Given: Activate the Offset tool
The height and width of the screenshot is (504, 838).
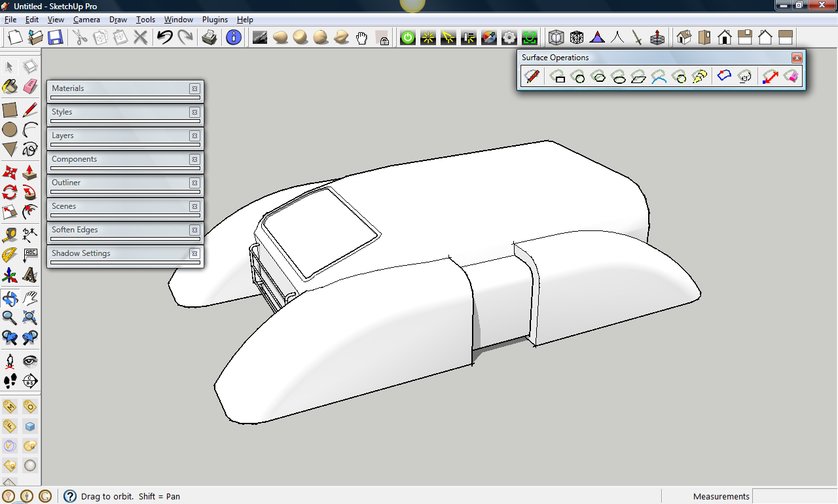Looking at the screenshot, I should coord(30,212).
